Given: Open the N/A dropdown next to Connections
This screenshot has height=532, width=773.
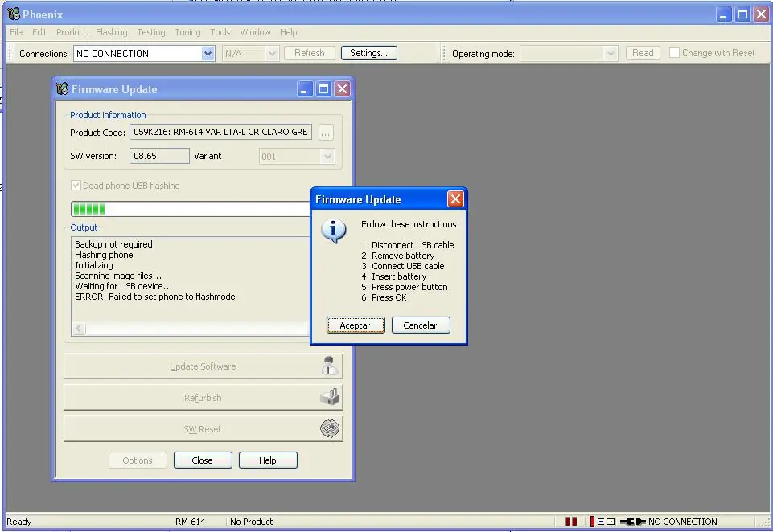Looking at the screenshot, I should [272, 53].
